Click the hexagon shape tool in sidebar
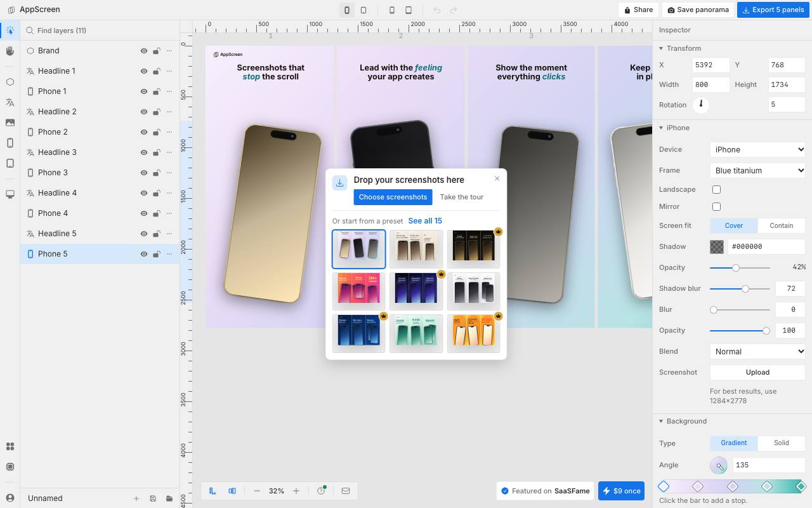Image resolution: width=812 pixels, height=508 pixels. tap(10, 82)
